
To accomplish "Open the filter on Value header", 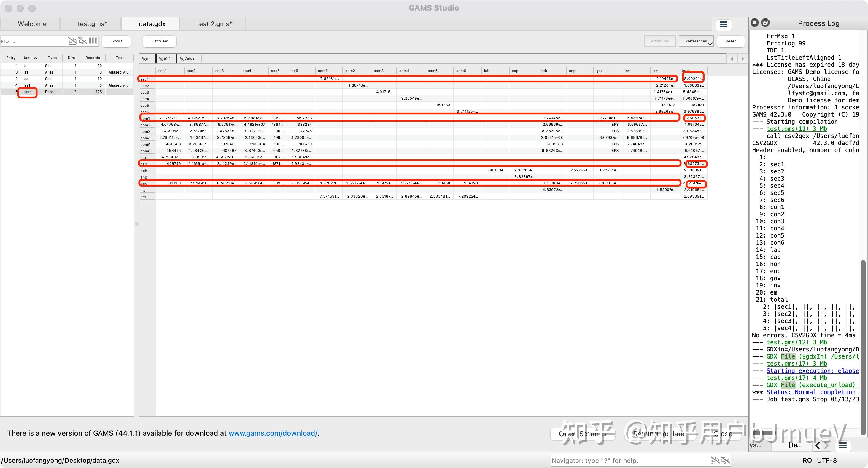I will click(x=182, y=59).
